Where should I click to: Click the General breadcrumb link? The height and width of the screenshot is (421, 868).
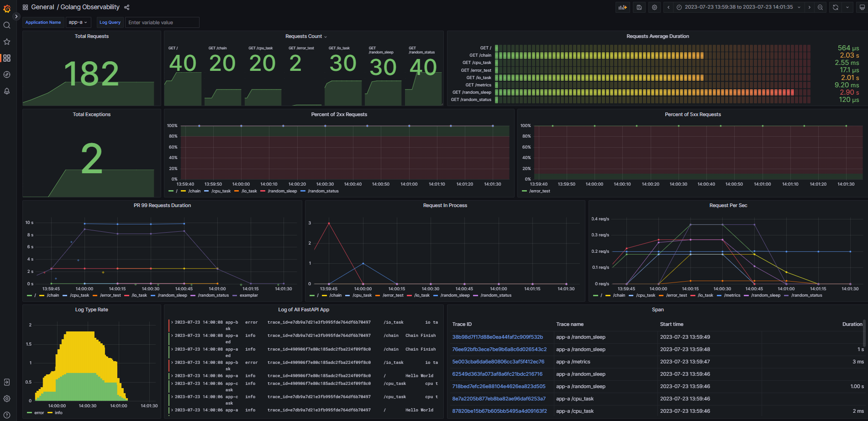tap(42, 7)
